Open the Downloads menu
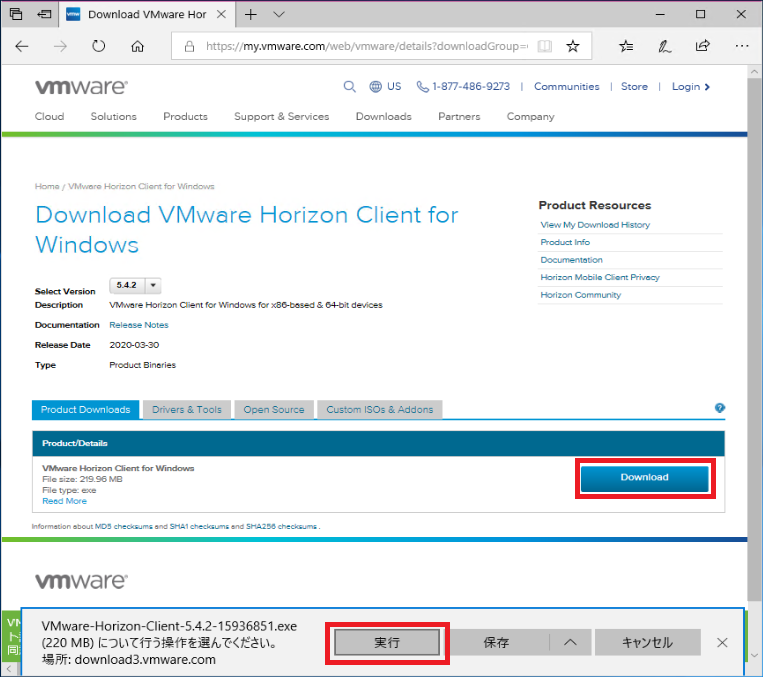The height and width of the screenshot is (677, 763). (383, 116)
